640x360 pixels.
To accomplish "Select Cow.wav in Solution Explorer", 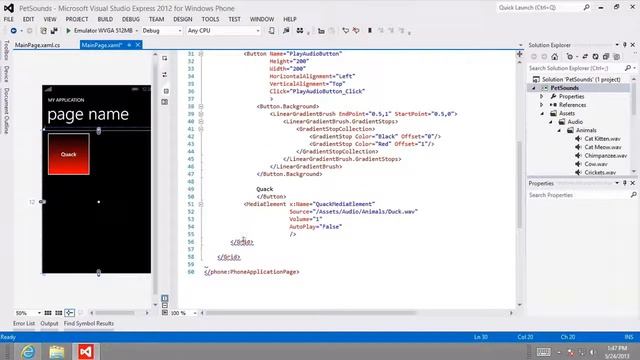I will pos(596,164).
